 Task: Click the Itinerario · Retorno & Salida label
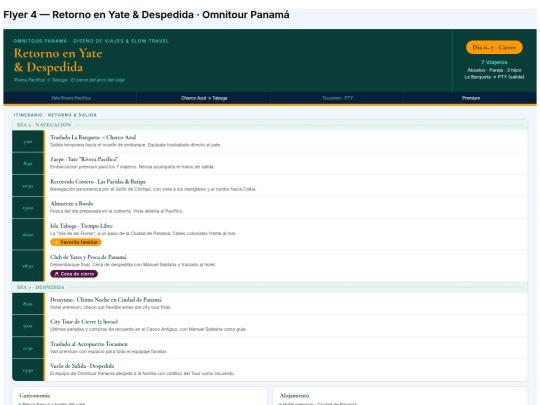(x=55, y=115)
